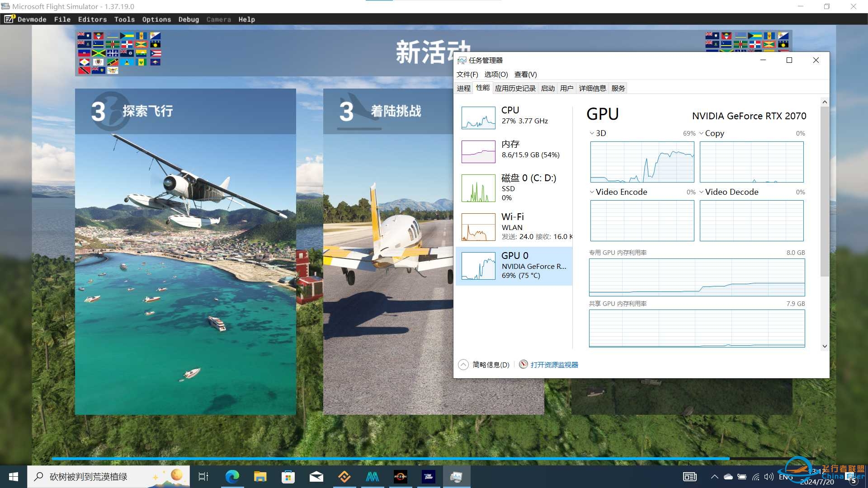
Task: Click the OneDrive cloud tray icon
Action: pyautogui.click(x=728, y=477)
